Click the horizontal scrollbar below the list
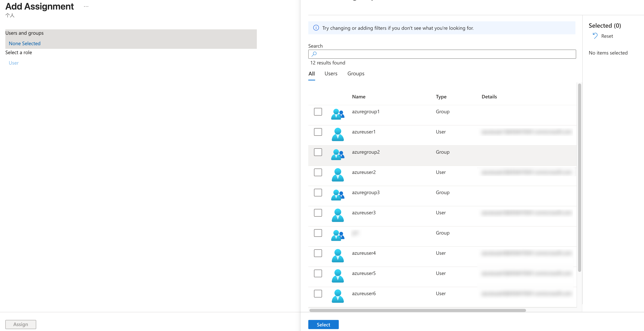 pyautogui.click(x=417, y=310)
